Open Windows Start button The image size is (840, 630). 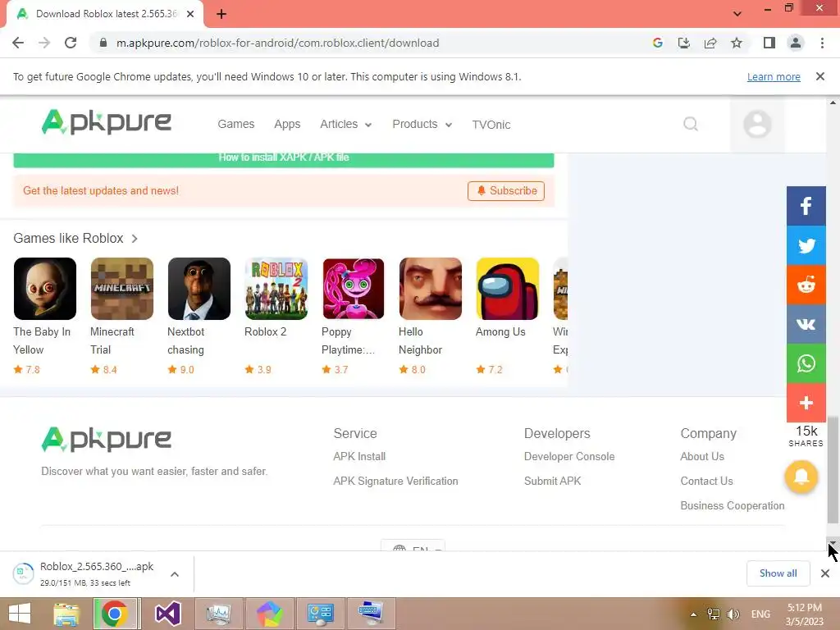click(20, 614)
